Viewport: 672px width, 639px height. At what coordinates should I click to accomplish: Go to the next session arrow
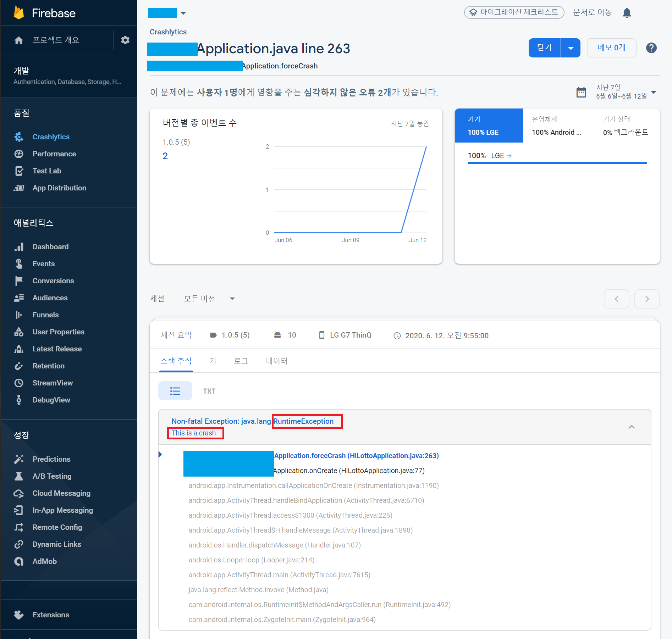[647, 299]
